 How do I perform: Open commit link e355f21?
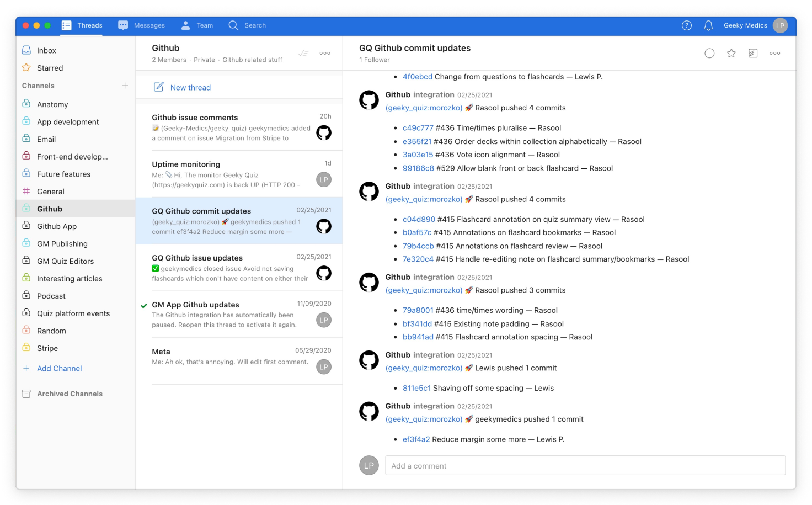pos(417,141)
